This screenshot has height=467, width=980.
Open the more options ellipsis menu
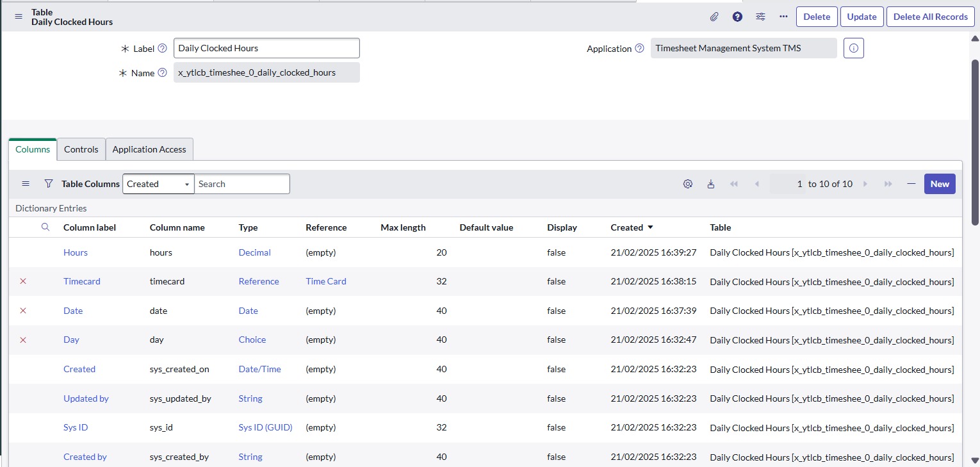tap(783, 17)
